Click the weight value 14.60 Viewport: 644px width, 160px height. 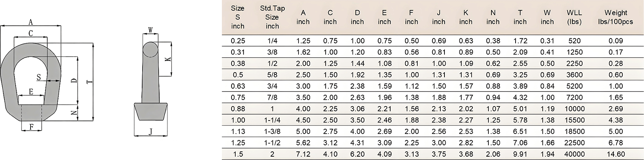tap(616, 154)
